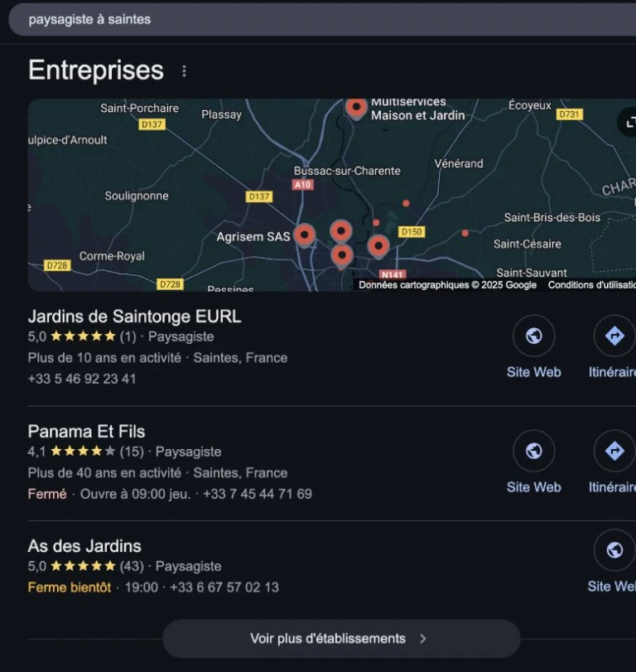Image resolution: width=636 pixels, height=672 pixels.
Task: Open Conditions d'utilisation link on the map
Action: pos(592,285)
